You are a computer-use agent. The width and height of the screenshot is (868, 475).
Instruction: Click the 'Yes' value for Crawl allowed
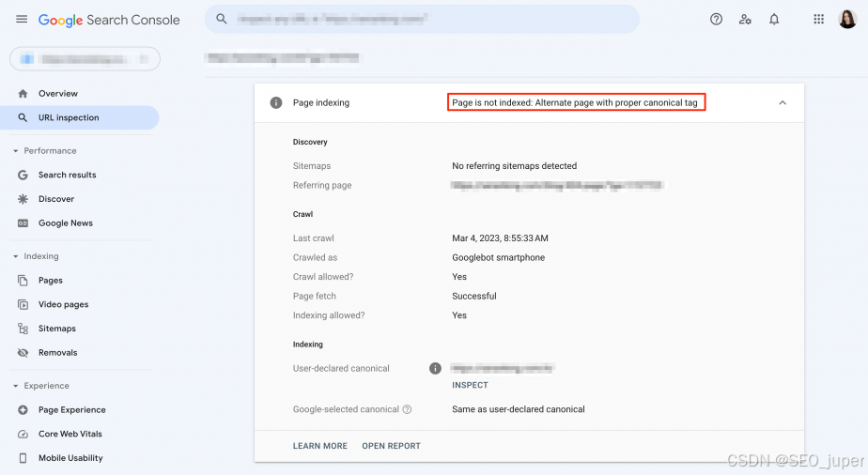point(459,277)
